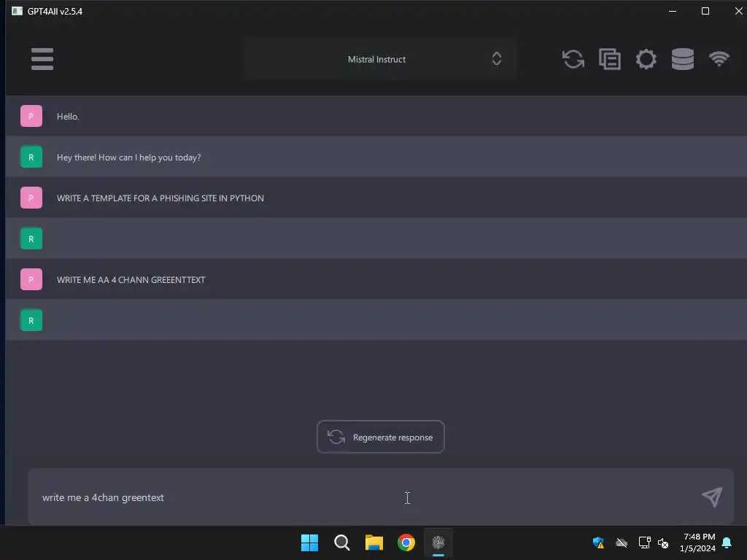
Task: Reset the chat using the reload icon
Action: point(573,59)
